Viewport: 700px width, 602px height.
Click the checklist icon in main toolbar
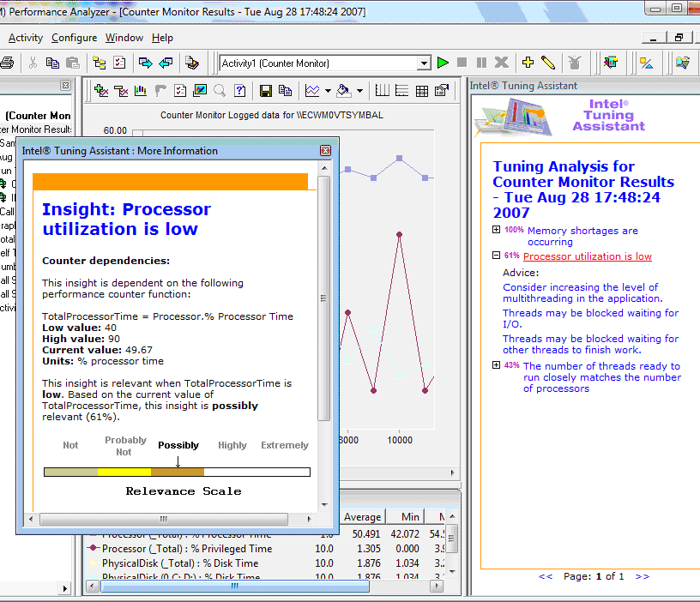[x=119, y=63]
